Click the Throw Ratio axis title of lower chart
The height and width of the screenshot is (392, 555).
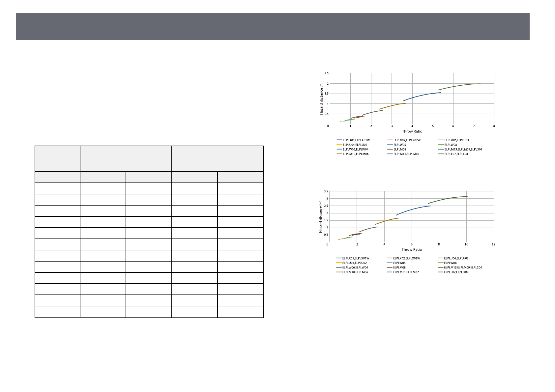tap(411, 249)
